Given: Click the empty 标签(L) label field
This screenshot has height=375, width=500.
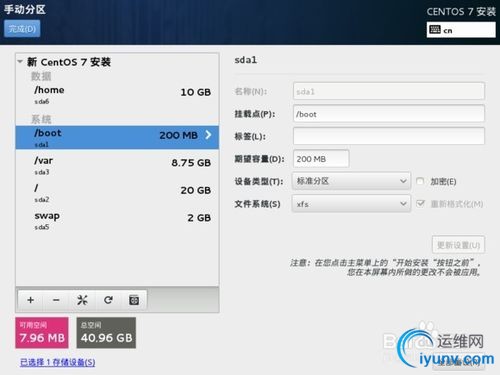Looking at the screenshot, I should tap(389, 136).
